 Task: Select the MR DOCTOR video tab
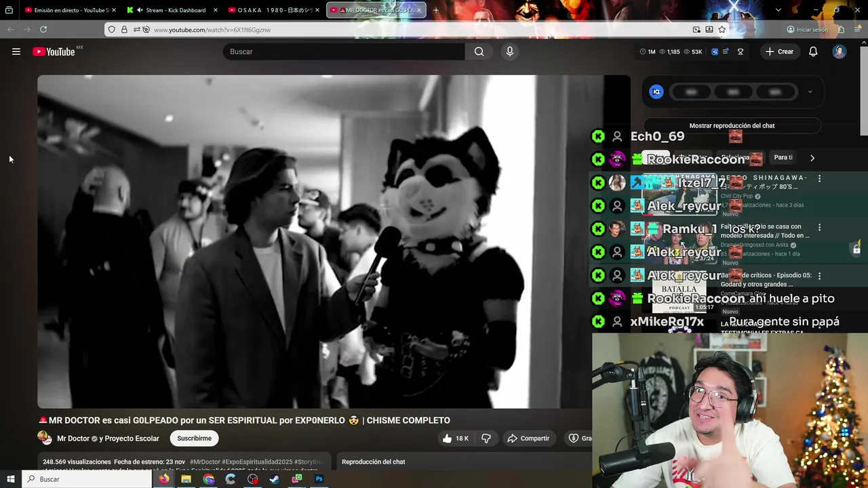tap(375, 10)
